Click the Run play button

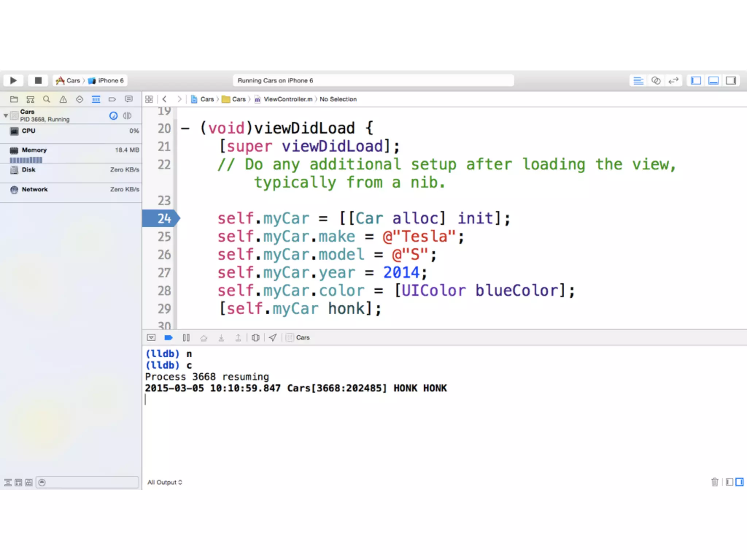point(13,81)
